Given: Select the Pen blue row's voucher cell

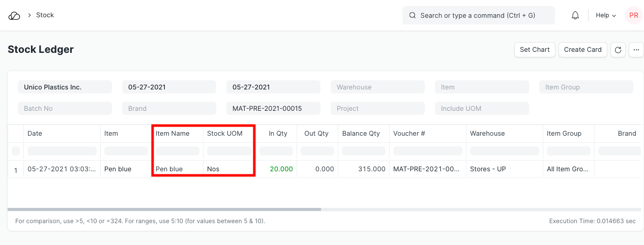Looking at the screenshot, I should (427, 169).
